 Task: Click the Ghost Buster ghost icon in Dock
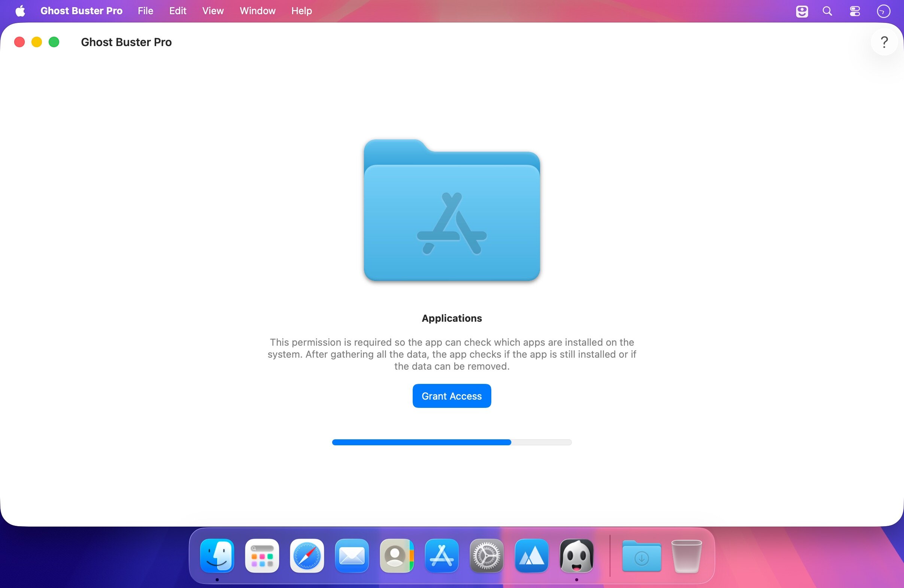pyautogui.click(x=577, y=556)
